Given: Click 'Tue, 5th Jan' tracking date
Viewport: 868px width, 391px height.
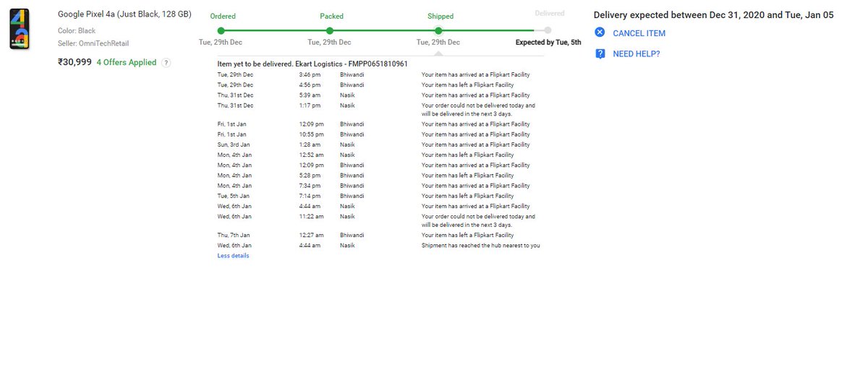Looking at the screenshot, I should (x=234, y=196).
